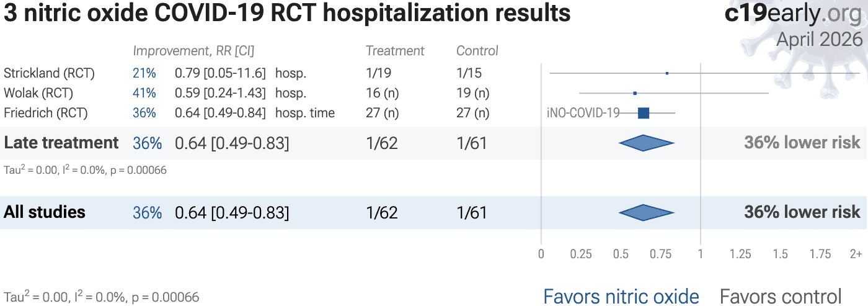Click the Favors nitric oxide label
This screenshot has height=306, width=868.
pos(621,296)
